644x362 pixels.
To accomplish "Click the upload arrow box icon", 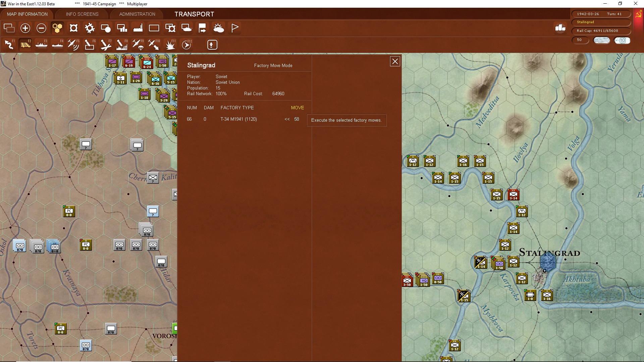I will coord(212,45).
